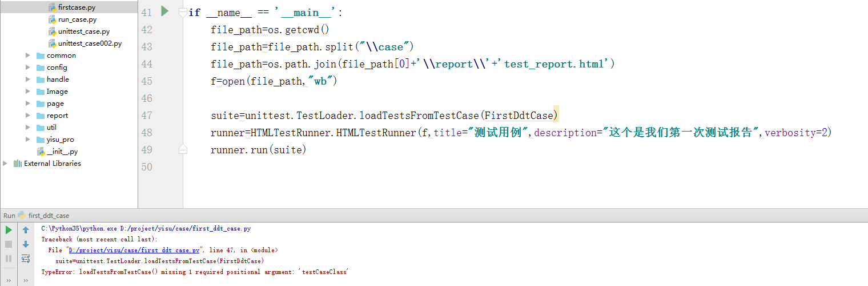The height and width of the screenshot is (286, 868).
Task: Click the Pause output button
Action: [x=9, y=259]
